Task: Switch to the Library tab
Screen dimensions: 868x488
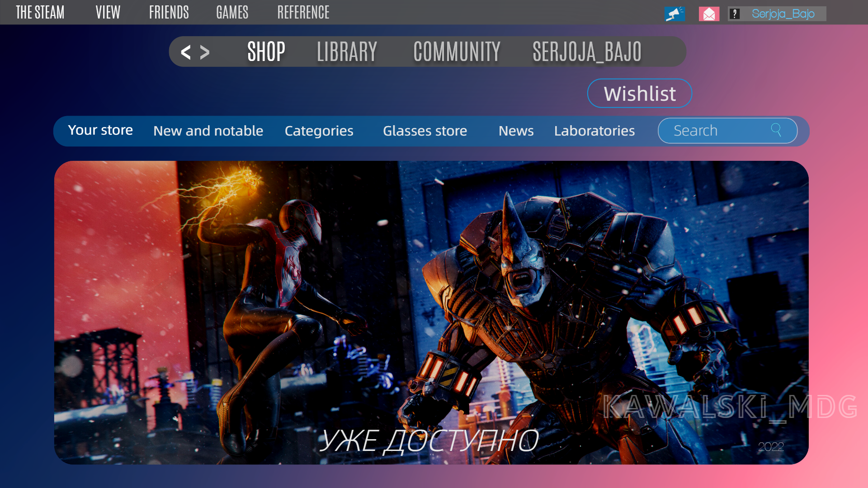Action: click(347, 52)
